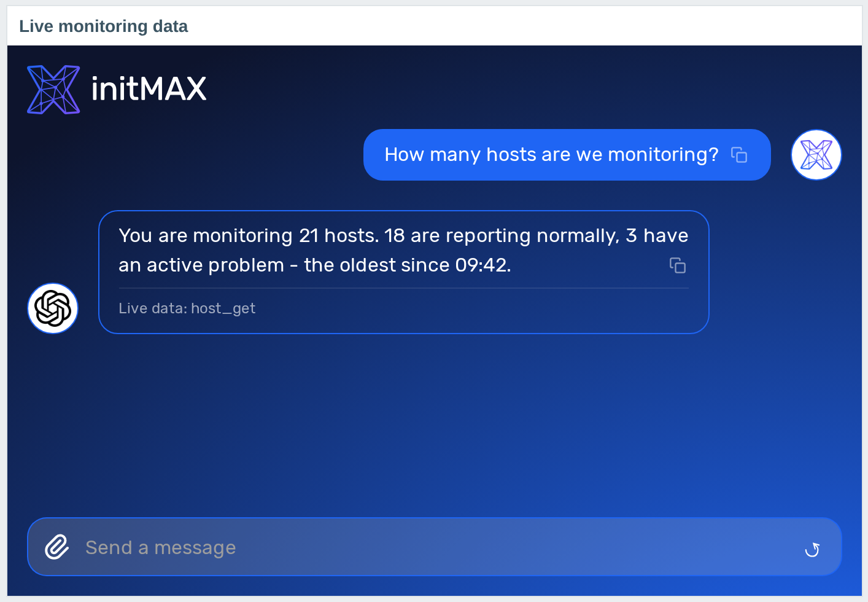Focus the "Send a message" input field
The image size is (868, 602).
(434, 547)
